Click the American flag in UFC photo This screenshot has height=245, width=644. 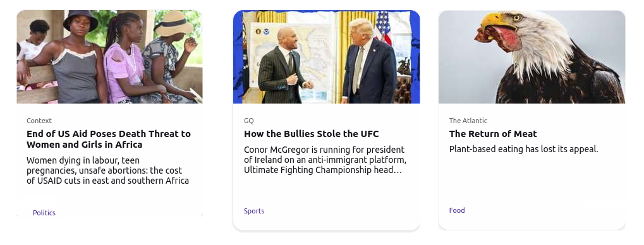point(384,27)
